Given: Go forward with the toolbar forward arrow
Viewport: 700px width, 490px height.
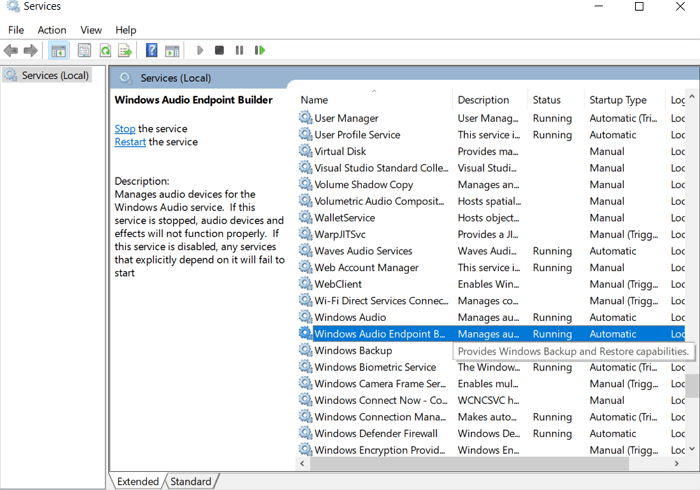Looking at the screenshot, I should [30, 50].
